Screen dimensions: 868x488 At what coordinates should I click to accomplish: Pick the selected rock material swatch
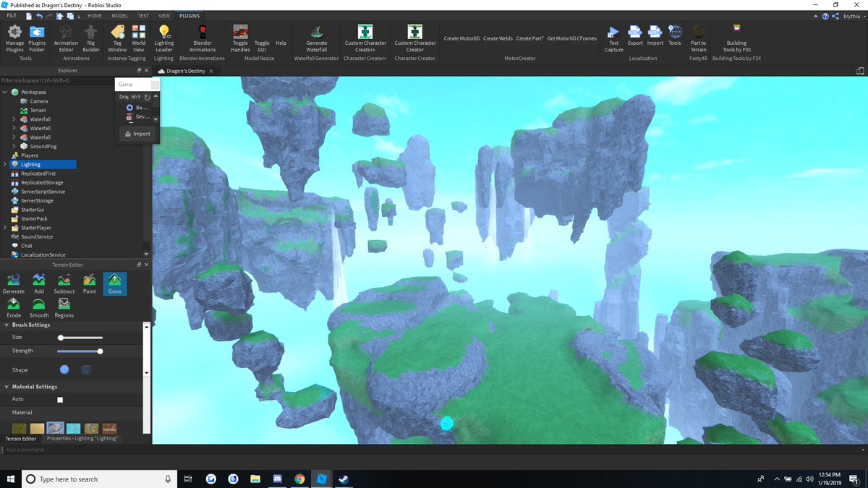[x=56, y=428]
